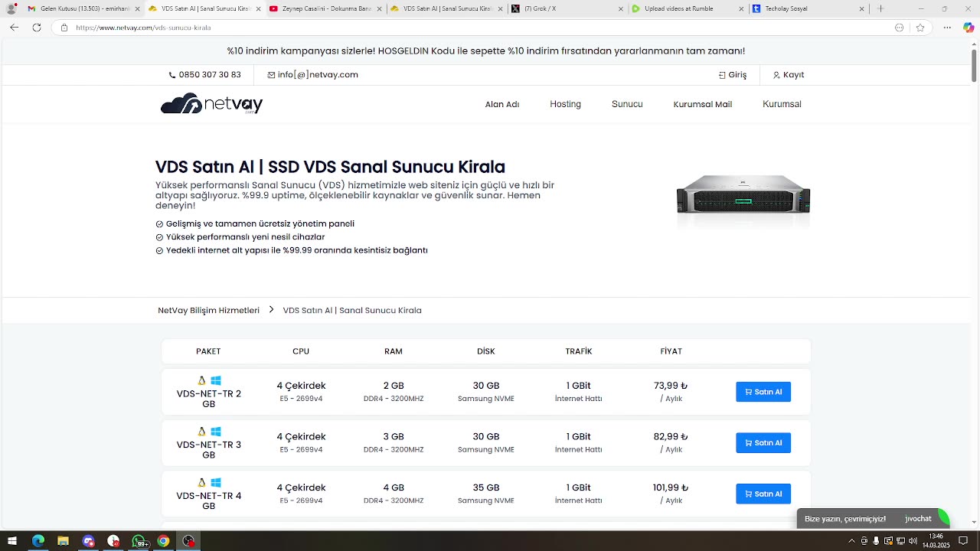Screen dimensions: 980x551
Task: Open the Sunucu menu
Action: coord(627,104)
